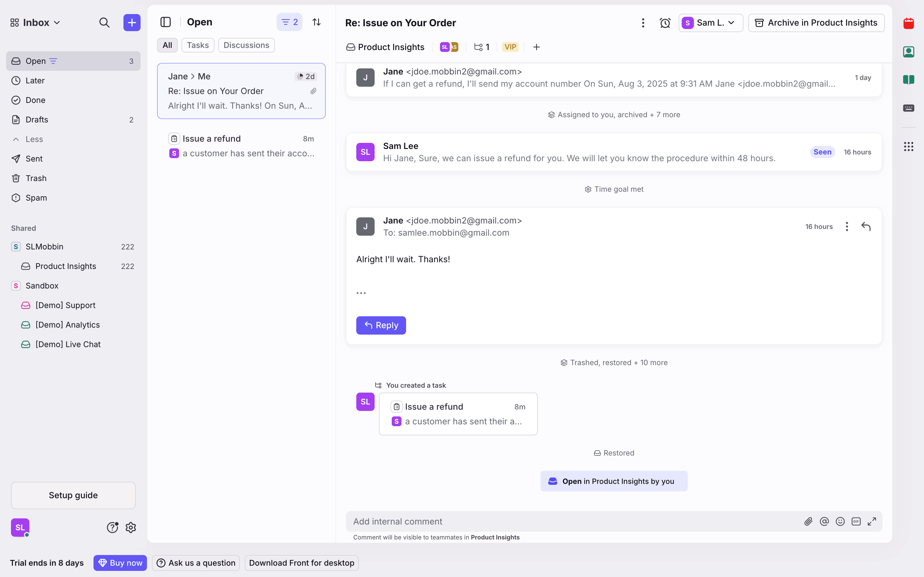Click the red calendar icon in sidebar
924x577 pixels.
(x=908, y=23)
